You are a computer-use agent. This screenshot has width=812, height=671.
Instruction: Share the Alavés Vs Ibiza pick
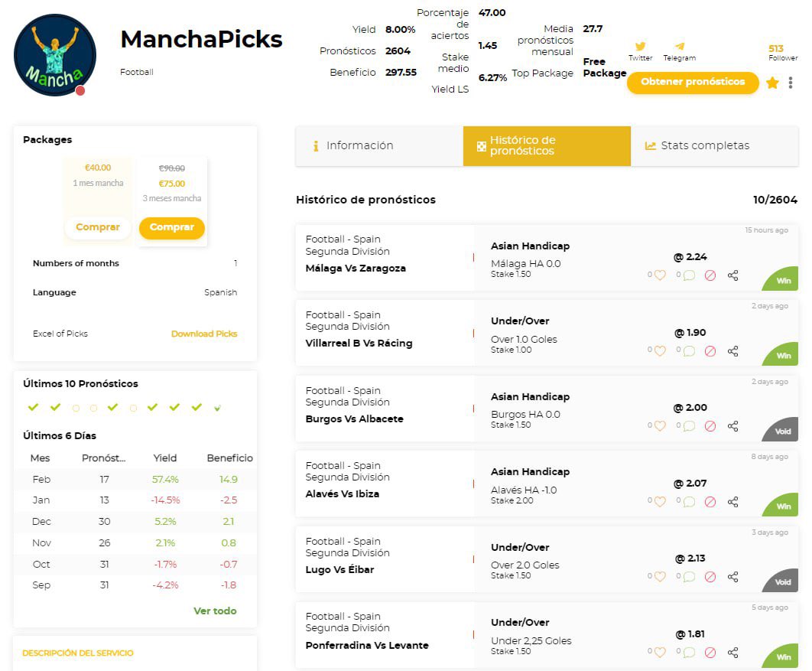click(x=732, y=502)
